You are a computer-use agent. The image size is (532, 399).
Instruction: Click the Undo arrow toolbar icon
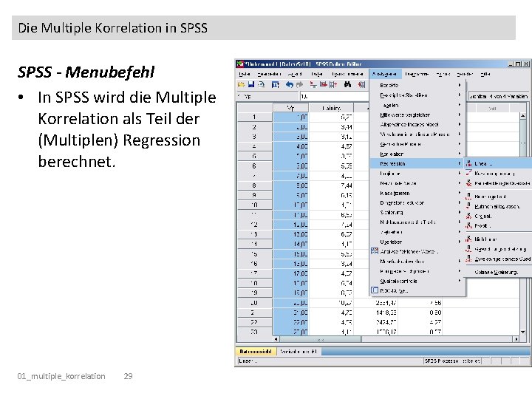(x=289, y=84)
